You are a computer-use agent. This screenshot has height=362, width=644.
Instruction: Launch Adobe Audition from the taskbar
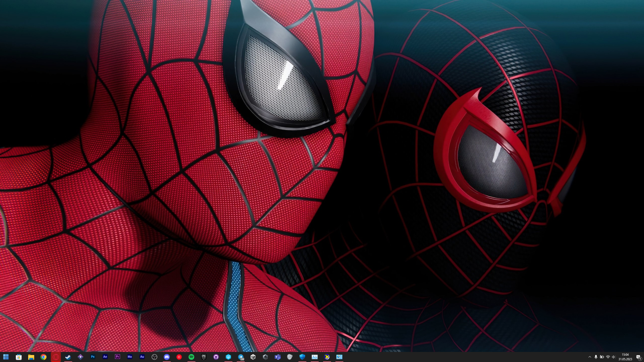142,357
